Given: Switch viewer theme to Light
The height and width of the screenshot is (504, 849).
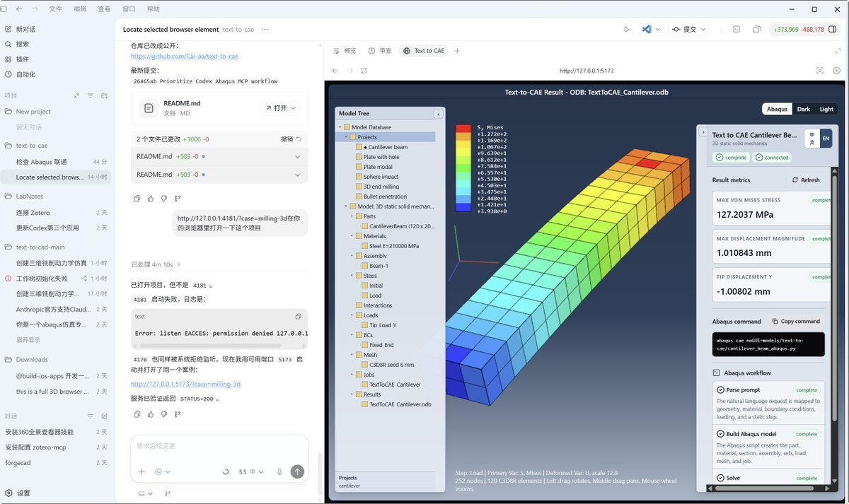Looking at the screenshot, I should tap(826, 109).
